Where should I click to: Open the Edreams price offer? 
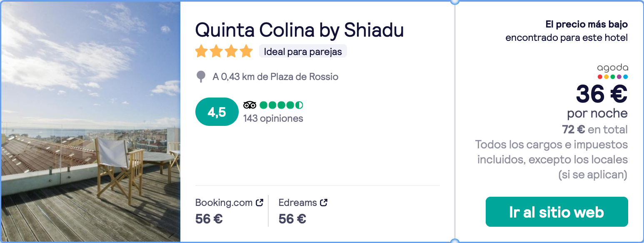tap(303, 211)
